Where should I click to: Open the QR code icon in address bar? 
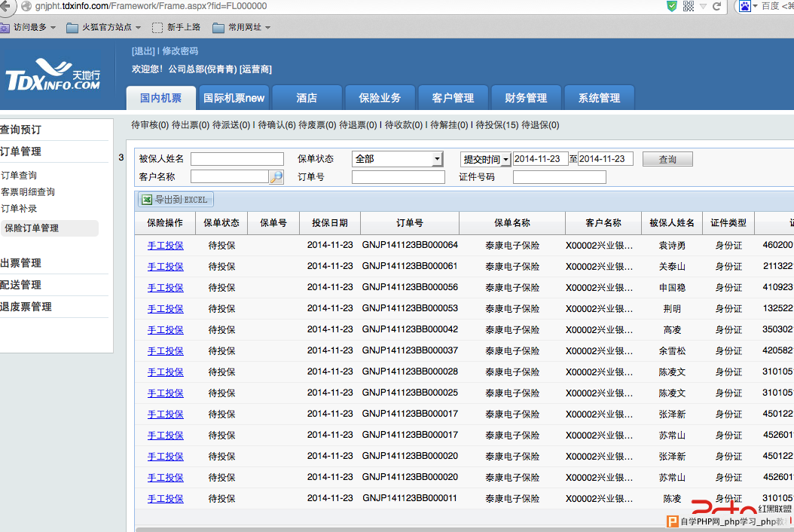[689, 6]
